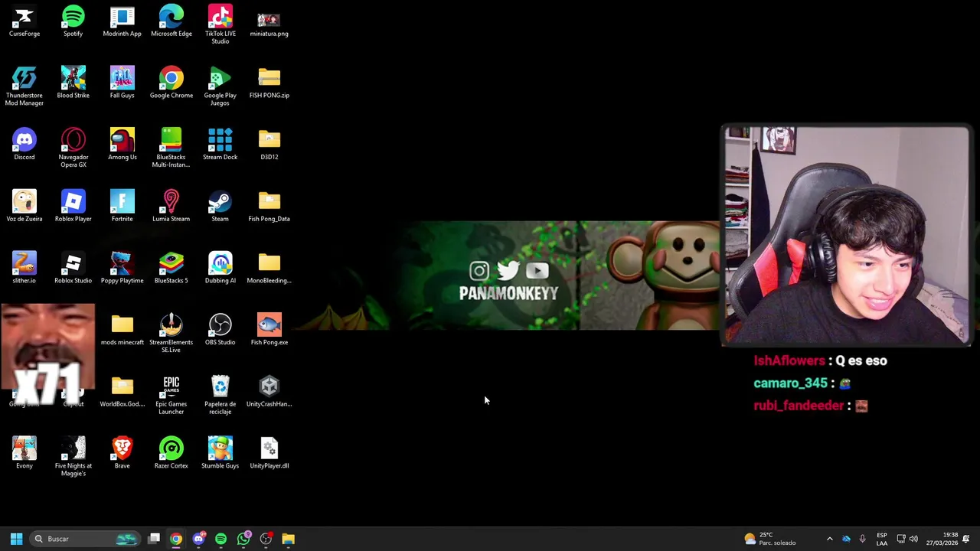Select the Fall Guys shortcut
This screenshot has width=980, height=551.
point(122,83)
